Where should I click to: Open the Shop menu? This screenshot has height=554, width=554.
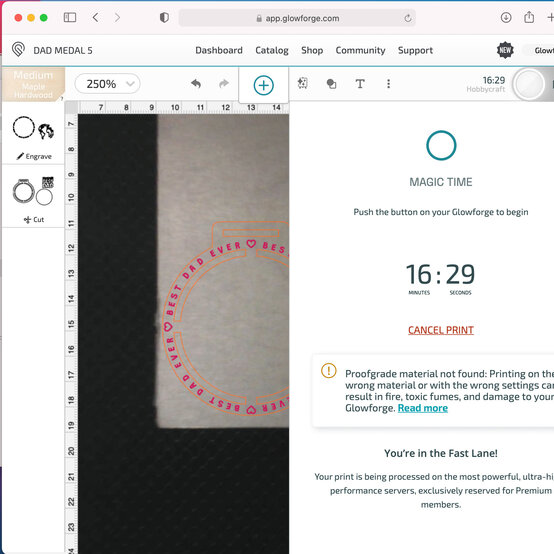coord(312,50)
